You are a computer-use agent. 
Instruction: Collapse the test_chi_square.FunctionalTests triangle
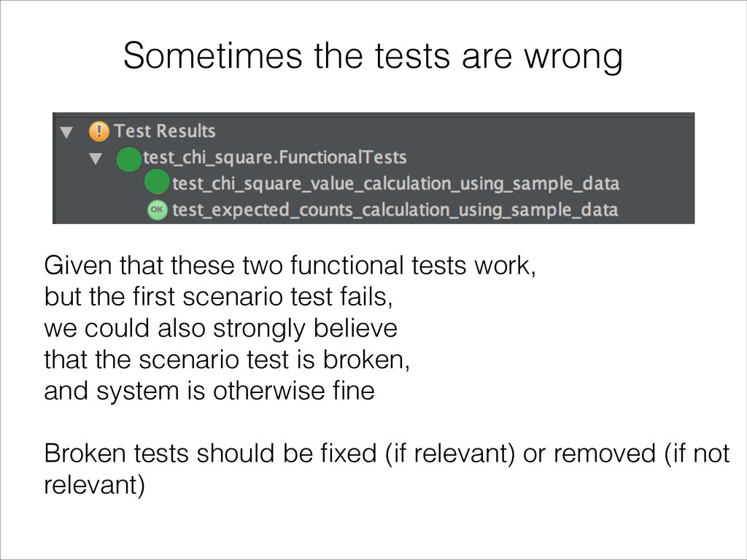(96, 158)
